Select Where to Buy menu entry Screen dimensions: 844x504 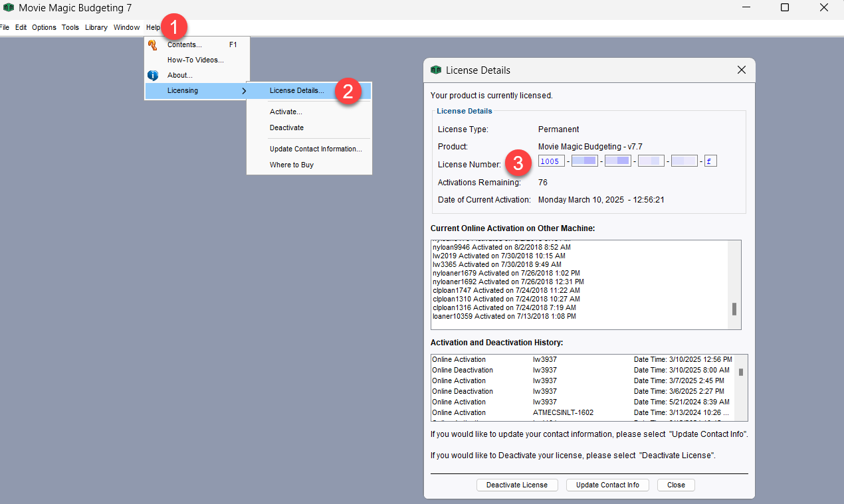click(309, 165)
